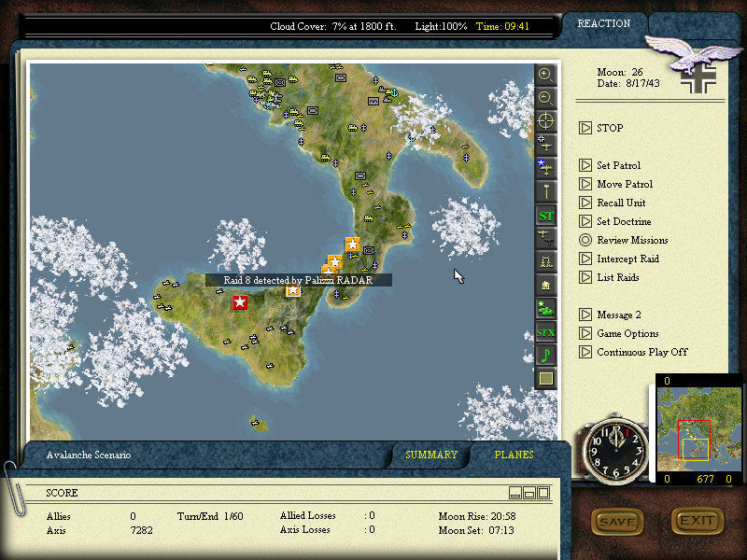Viewport: 747px width, 560px height.
Task: Select Move Patrol option
Action: pos(616,184)
